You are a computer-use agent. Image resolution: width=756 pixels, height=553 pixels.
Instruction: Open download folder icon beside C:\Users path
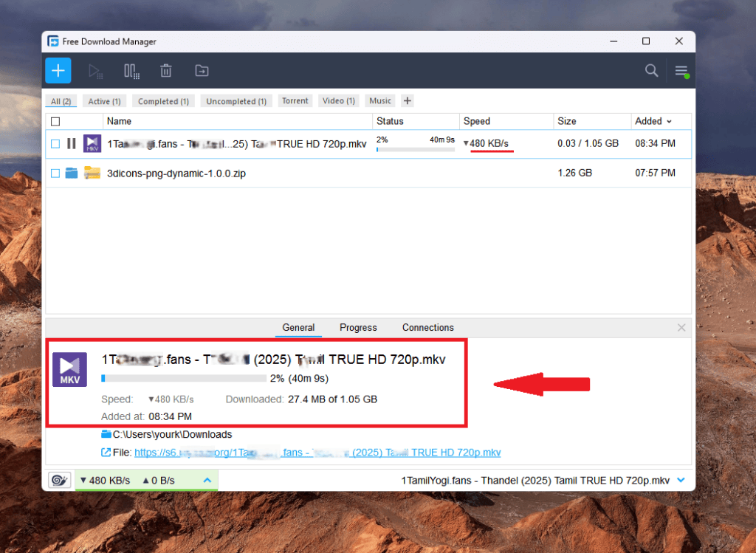pyautogui.click(x=106, y=434)
